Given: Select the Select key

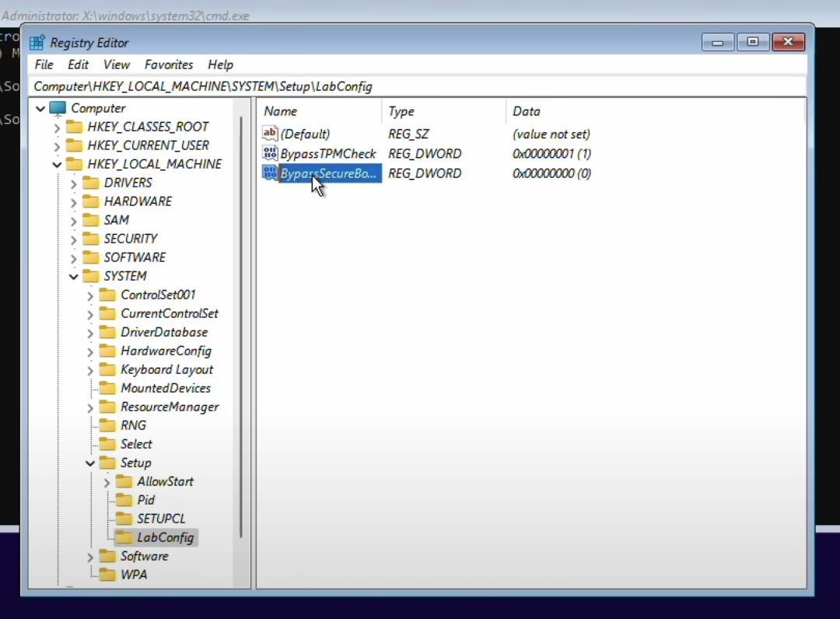Looking at the screenshot, I should click(136, 444).
